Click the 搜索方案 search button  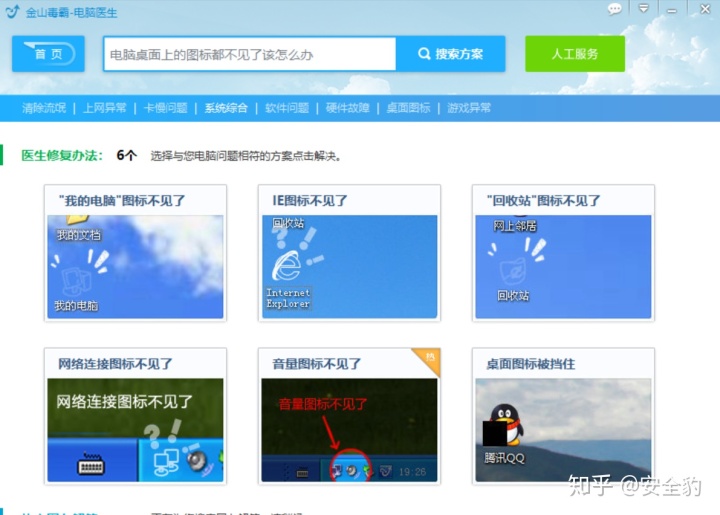pos(450,54)
